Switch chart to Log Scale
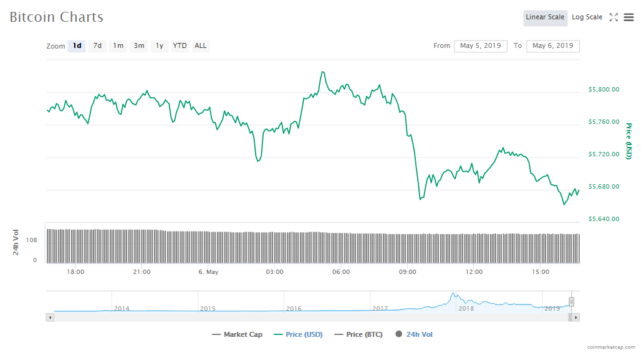Viewport: 644px width, 358px height. coord(587,17)
